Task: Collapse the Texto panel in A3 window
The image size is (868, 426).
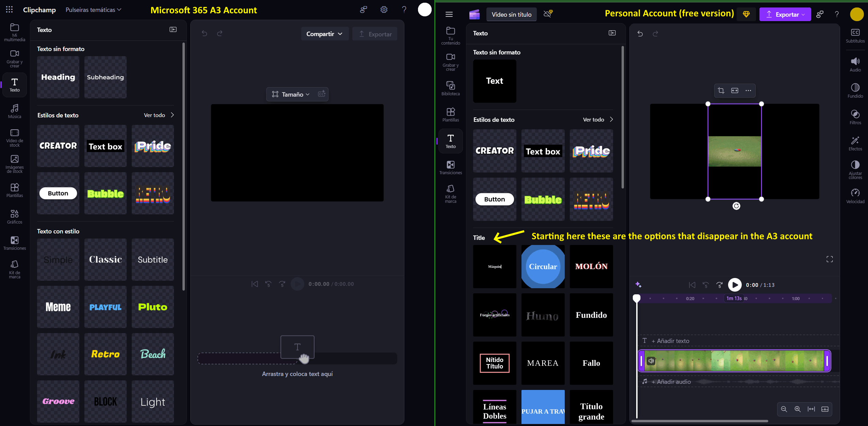Action: [173, 30]
